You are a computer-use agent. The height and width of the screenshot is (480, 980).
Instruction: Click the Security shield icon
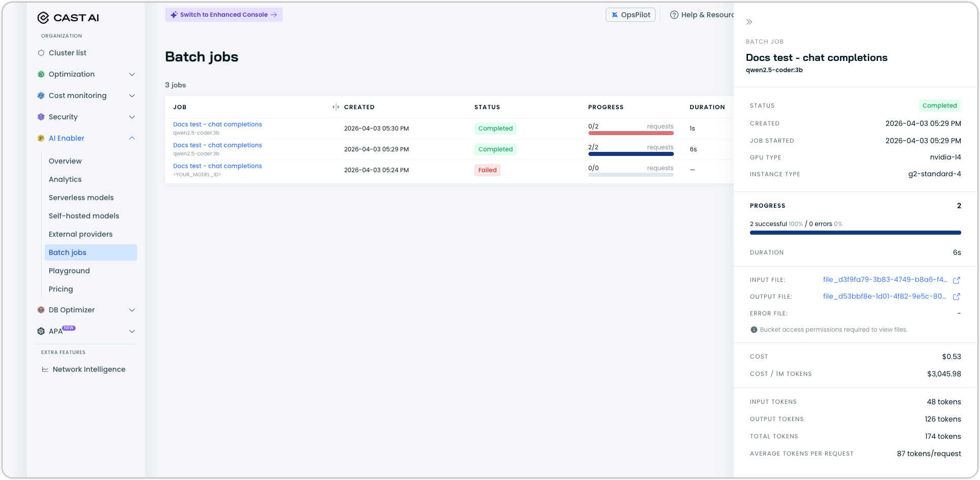tap(41, 117)
